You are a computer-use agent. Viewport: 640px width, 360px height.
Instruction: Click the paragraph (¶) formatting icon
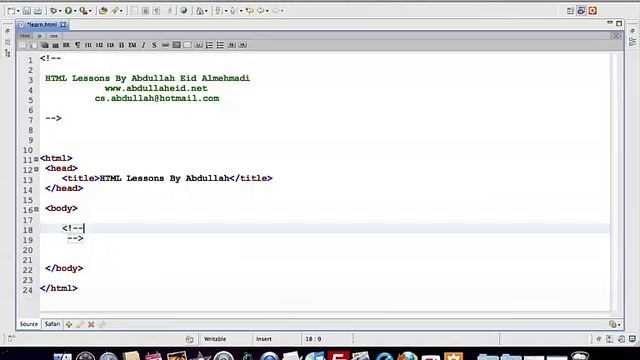(77, 45)
